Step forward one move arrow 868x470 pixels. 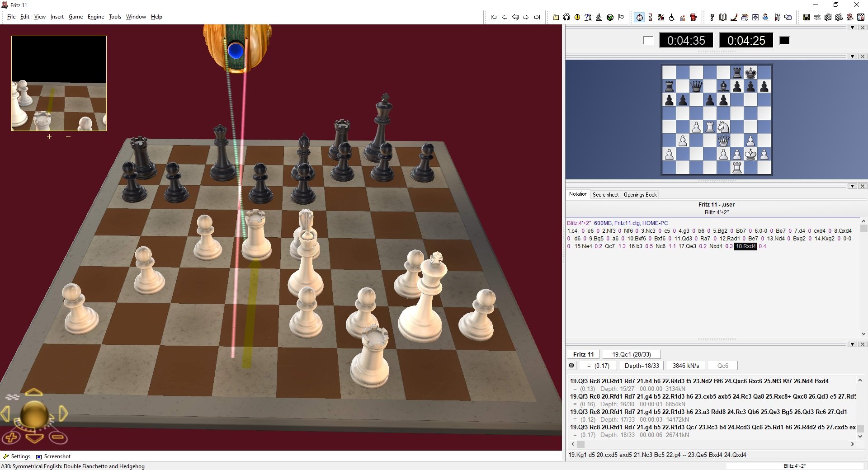(526, 17)
